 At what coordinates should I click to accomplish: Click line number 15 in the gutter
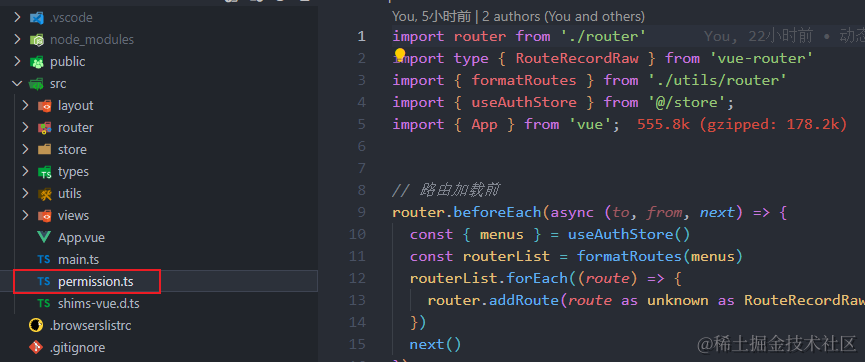tap(358, 345)
